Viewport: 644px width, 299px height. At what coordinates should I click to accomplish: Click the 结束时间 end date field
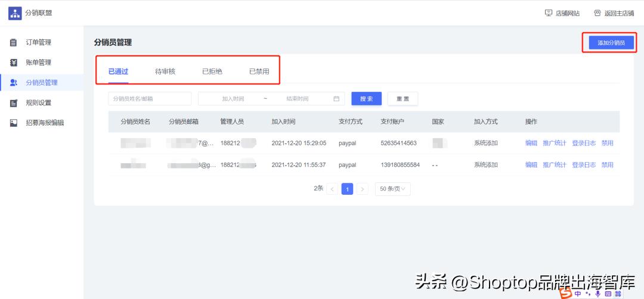coord(298,98)
